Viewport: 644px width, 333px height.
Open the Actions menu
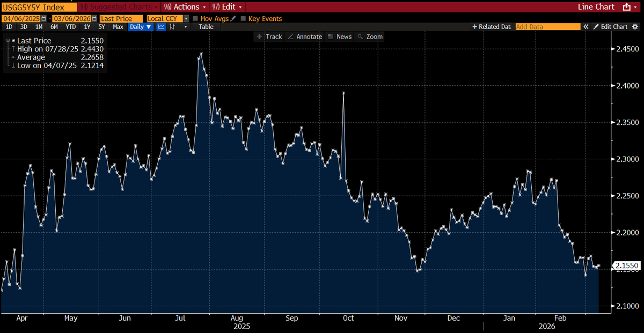185,7
